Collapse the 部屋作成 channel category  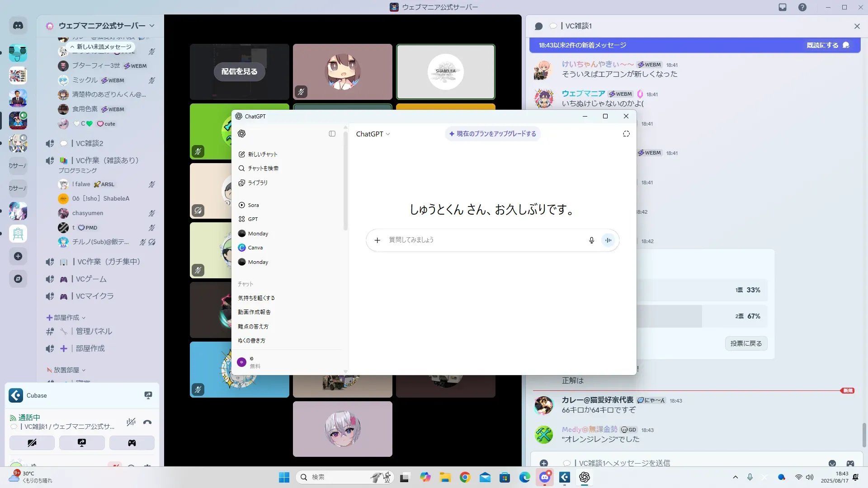click(66, 318)
